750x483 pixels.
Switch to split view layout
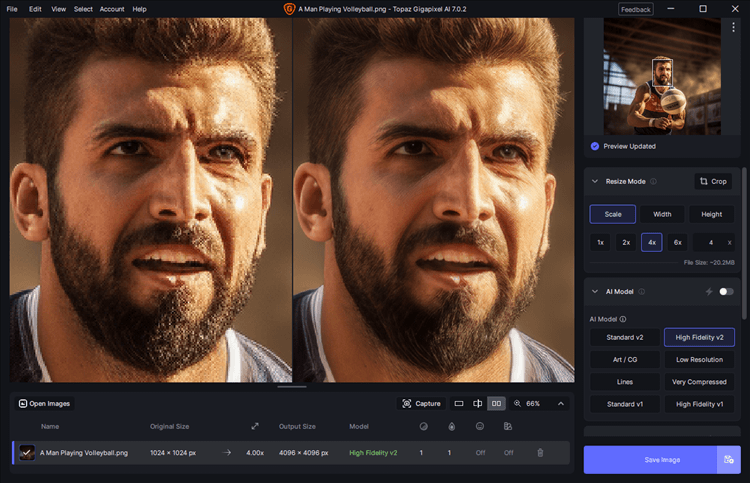[x=478, y=404]
